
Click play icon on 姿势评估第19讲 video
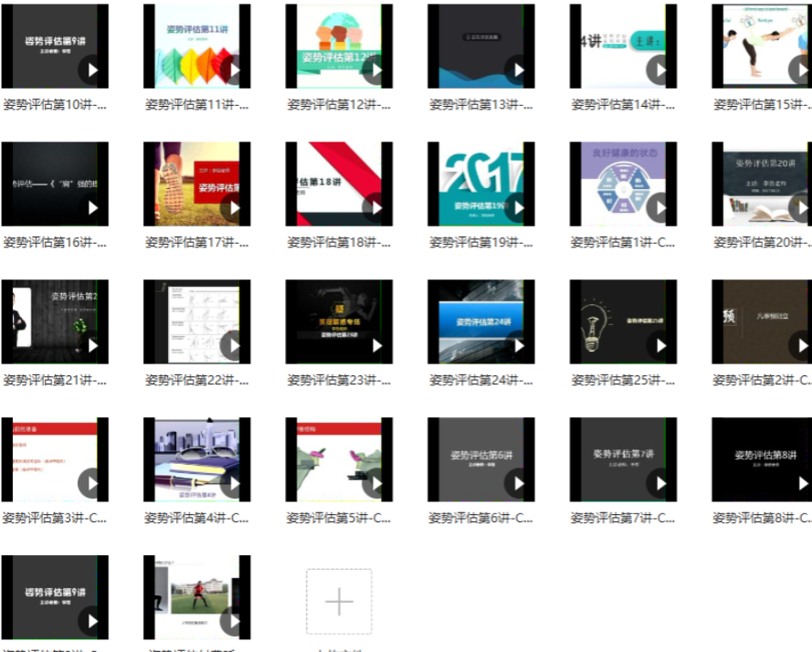519,207
